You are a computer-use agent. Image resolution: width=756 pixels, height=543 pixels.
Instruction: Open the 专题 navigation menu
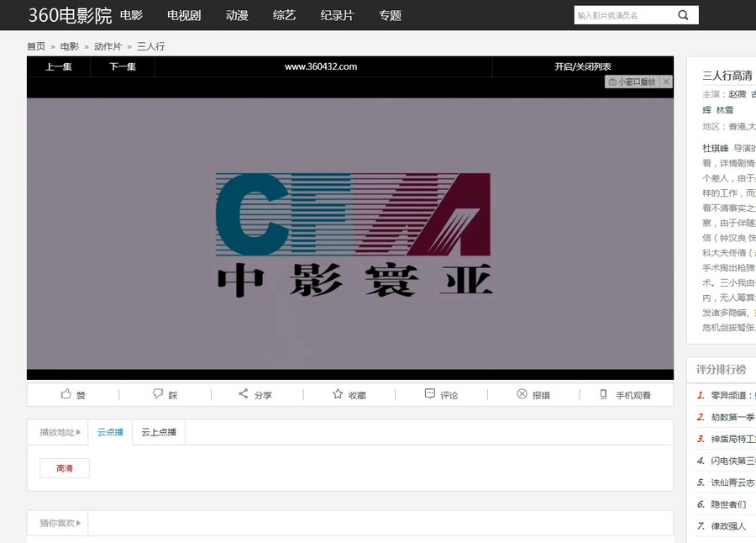pos(390,15)
